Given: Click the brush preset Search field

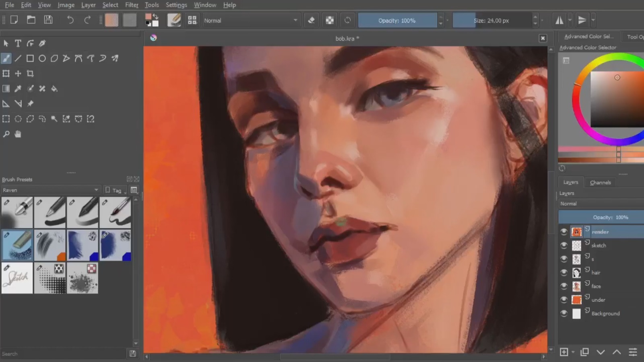Looking at the screenshot, I should (64, 354).
